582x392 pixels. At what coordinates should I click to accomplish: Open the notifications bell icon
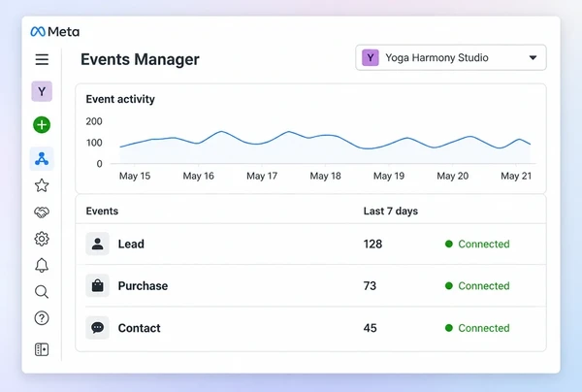tap(42, 266)
